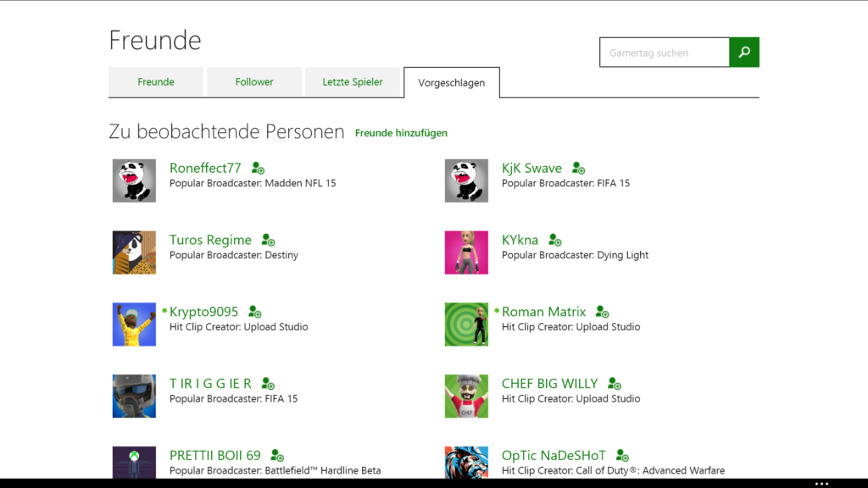Open the Freunde hinzufügen link
The width and height of the screenshot is (868, 488).
(401, 133)
